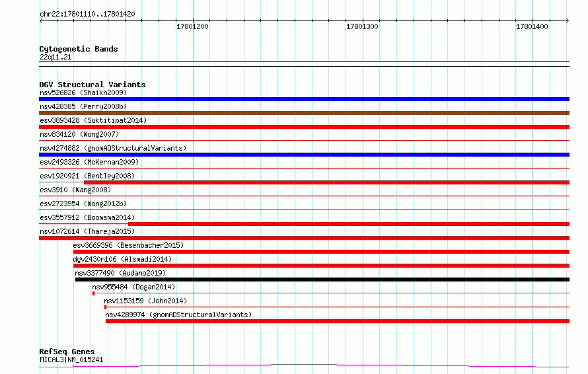
Task: Click the 17801400 ruler position label
Action: click(x=532, y=26)
